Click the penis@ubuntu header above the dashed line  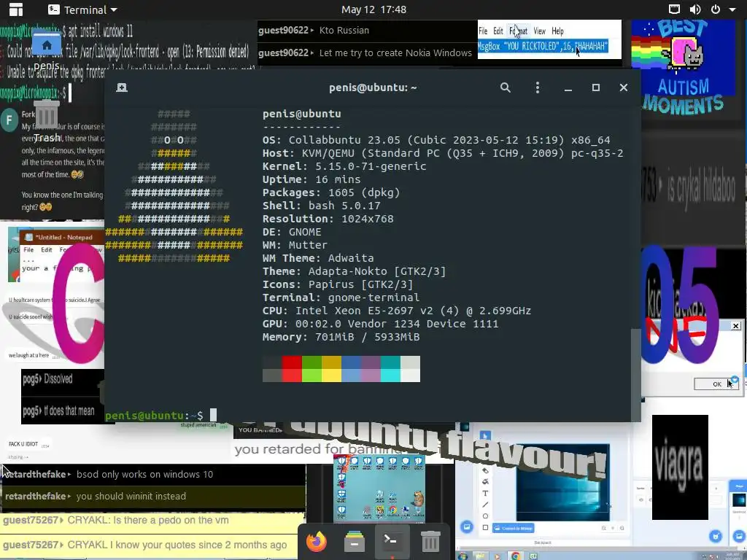(x=301, y=114)
